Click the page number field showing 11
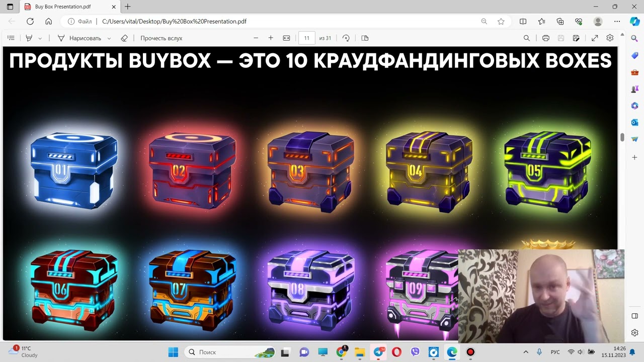 306,38
